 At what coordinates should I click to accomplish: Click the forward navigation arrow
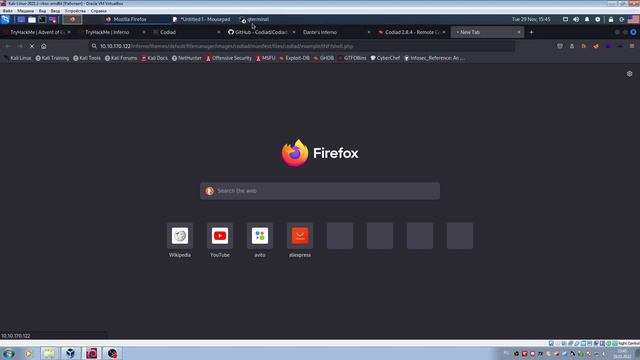pos(20,46)
